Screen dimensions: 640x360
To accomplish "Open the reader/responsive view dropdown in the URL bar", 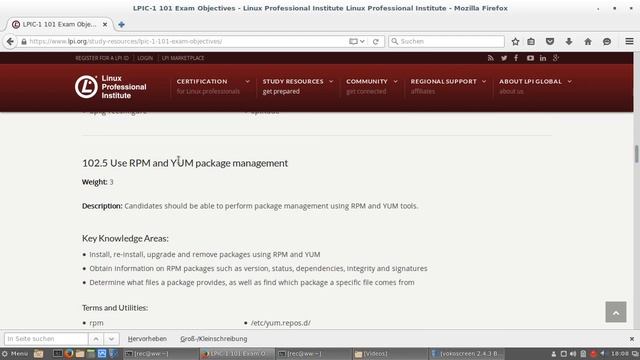I will tap(357, 41).
